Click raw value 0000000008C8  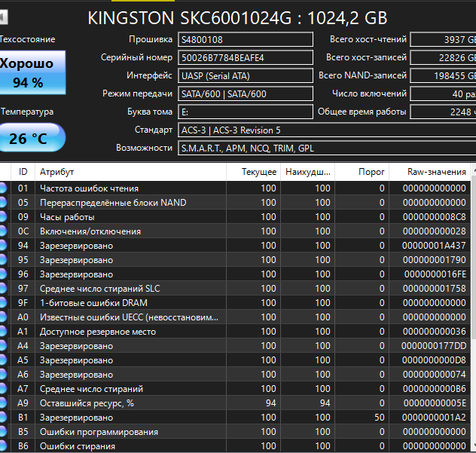(x=434, y=217)
